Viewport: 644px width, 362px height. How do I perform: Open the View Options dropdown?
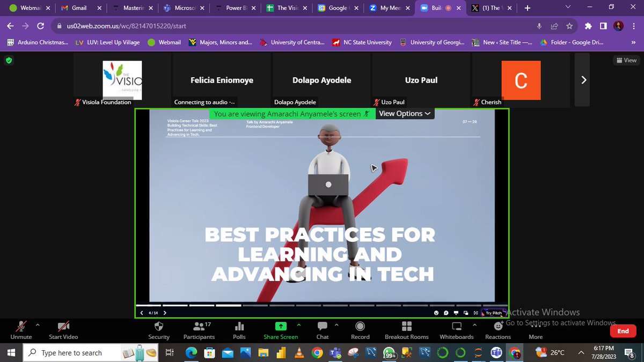click(x=405, y=114)
